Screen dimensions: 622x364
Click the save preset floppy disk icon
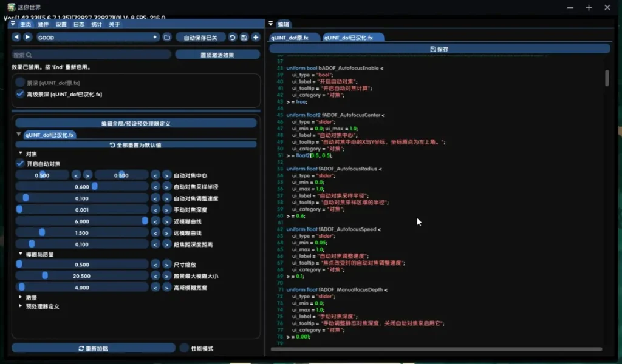click(x=244, y=38)
